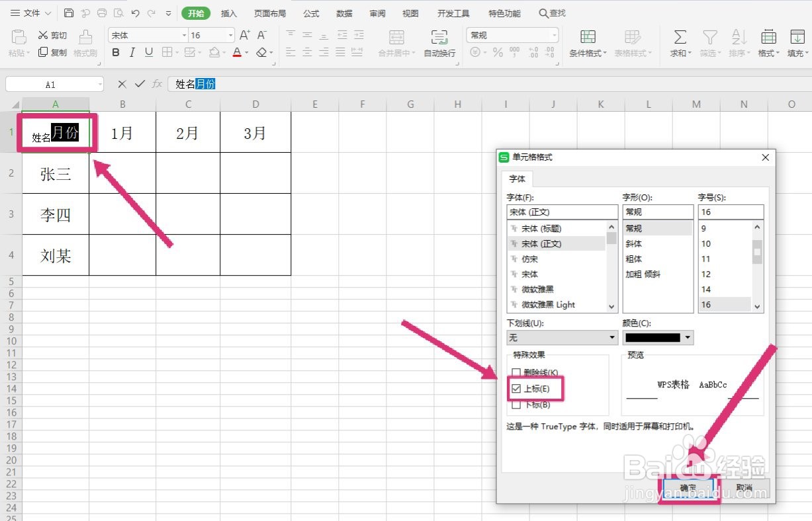Click the Percent style % icon
The width and height of the screenshot is (812, 521).
498,52
